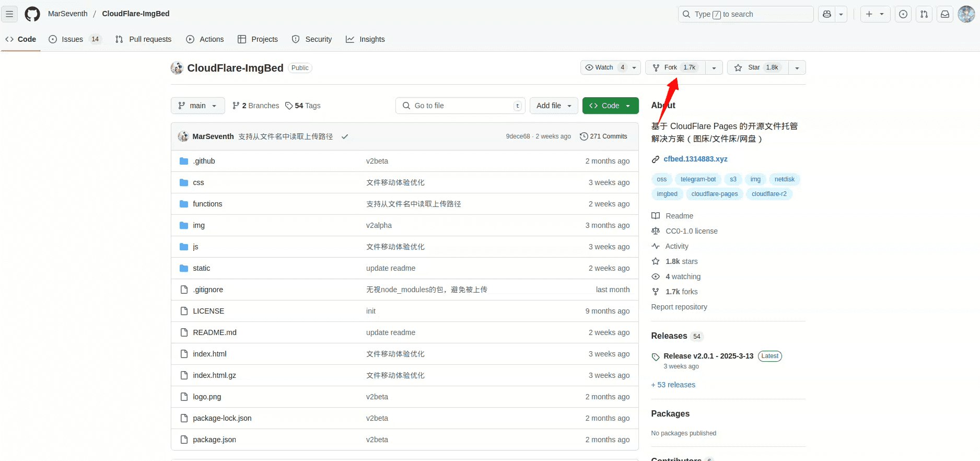Open the Activity link
Screen dimensions: 980x461
pyautogui.click(x=670, y=246)
